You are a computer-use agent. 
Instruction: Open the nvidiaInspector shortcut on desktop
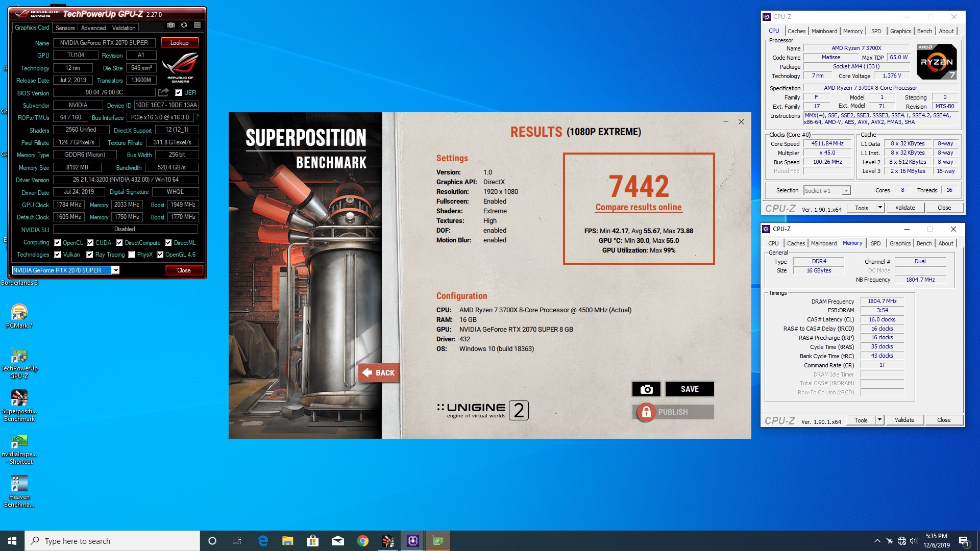pos(19,449)
